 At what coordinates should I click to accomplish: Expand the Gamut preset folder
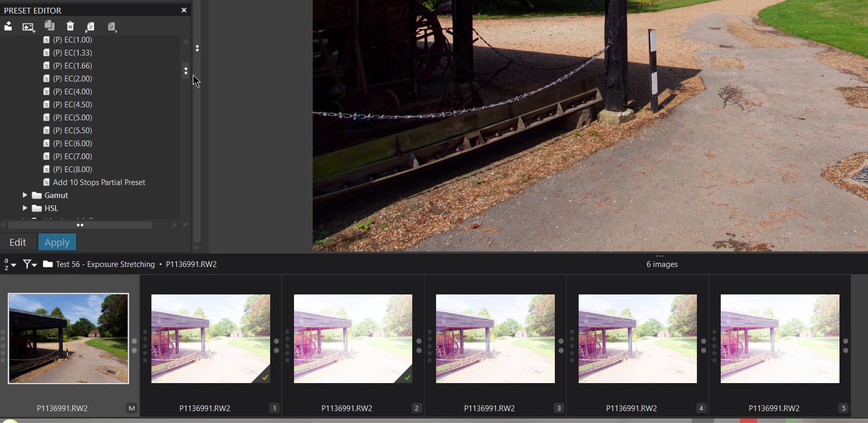[24, 195]
